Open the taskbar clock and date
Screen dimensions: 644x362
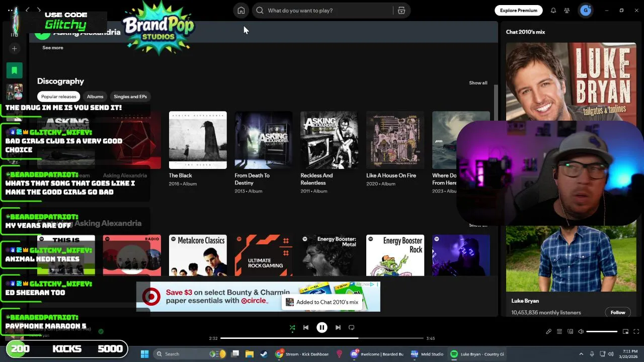click(629, 354)
